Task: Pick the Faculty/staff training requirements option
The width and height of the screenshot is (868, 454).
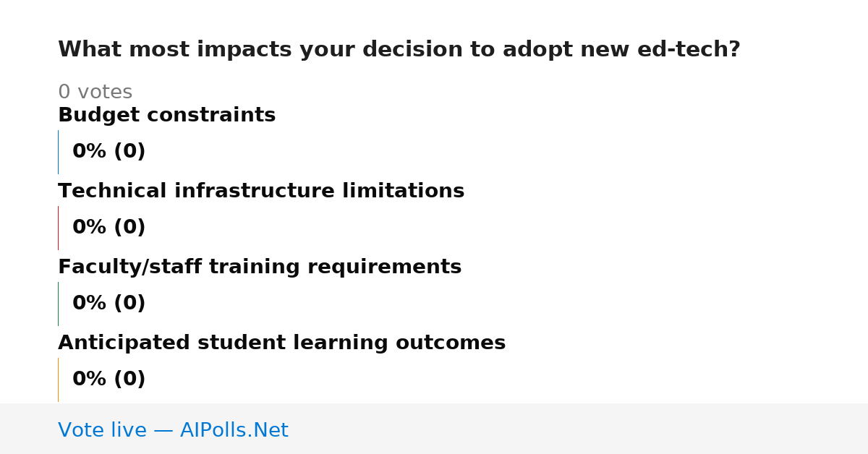Action: pyautogui.click(x=260, y=267)
